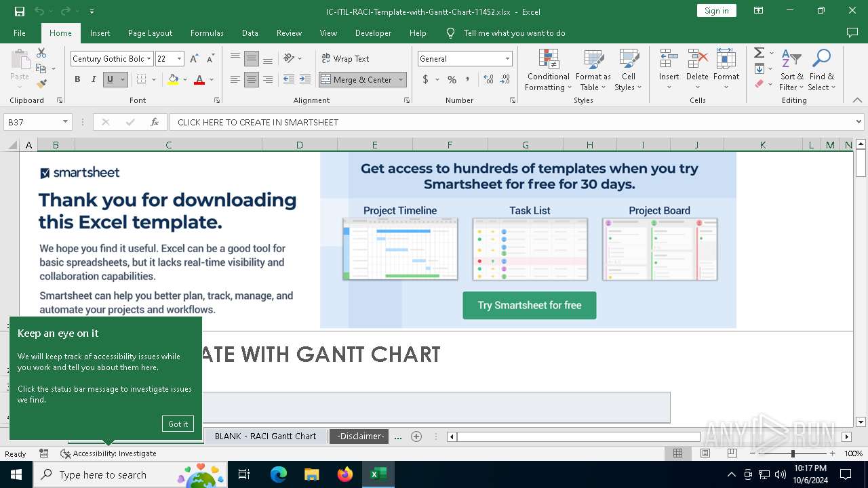
Task: Apply Accounting Number Format dollar icon
Action: pos(425,79)
